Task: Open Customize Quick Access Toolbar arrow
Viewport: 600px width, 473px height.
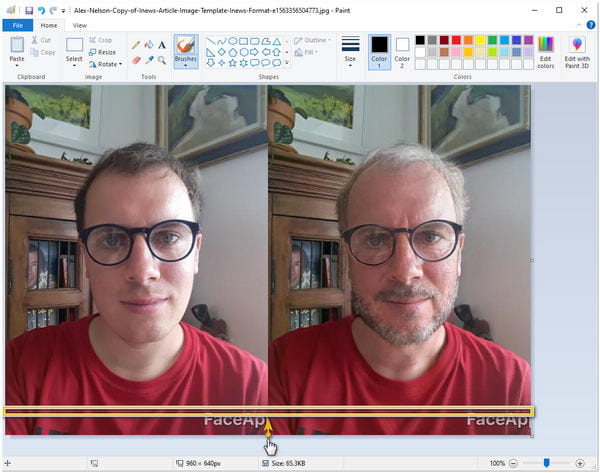Action: (64, 11)
